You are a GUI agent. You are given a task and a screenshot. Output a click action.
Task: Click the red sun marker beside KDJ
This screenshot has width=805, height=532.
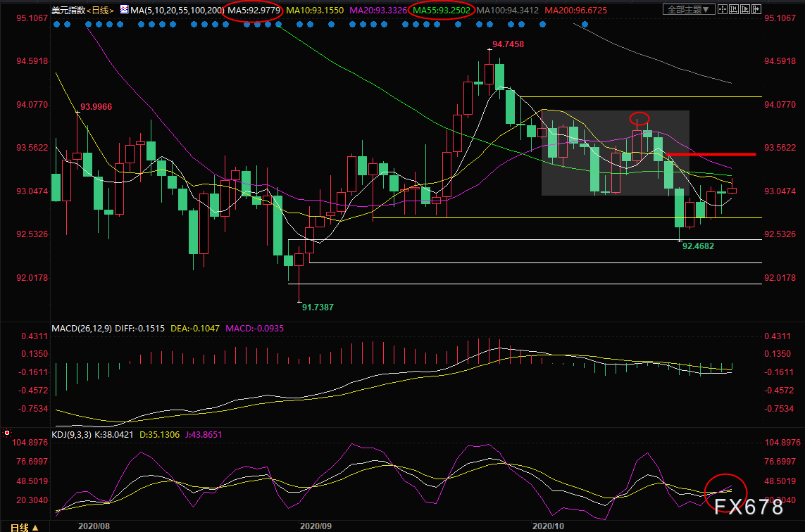click(x=6, y=433)
